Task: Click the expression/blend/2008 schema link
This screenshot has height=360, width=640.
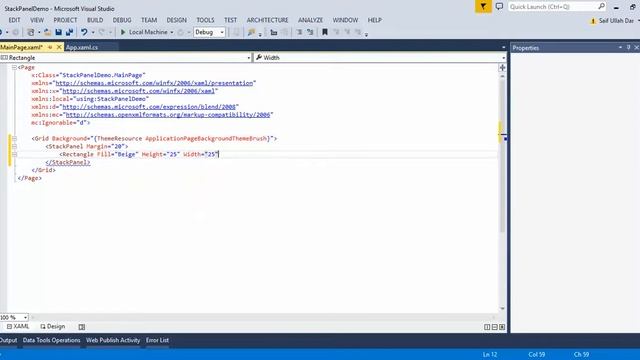Action: click(x=149, y=107)
